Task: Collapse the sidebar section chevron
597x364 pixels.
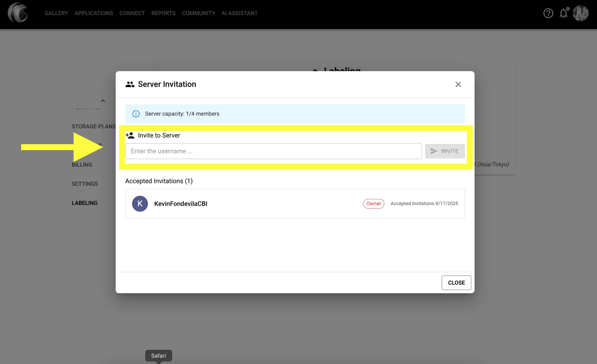Action: [103, 101]
